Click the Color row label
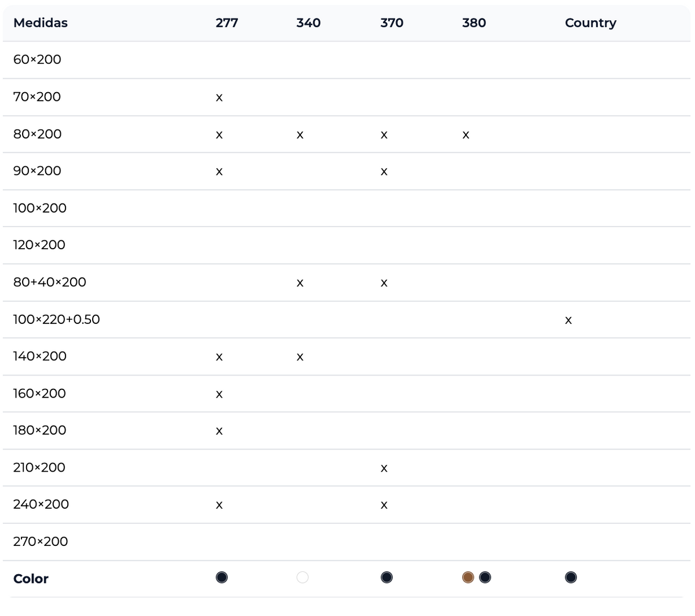 31,578
